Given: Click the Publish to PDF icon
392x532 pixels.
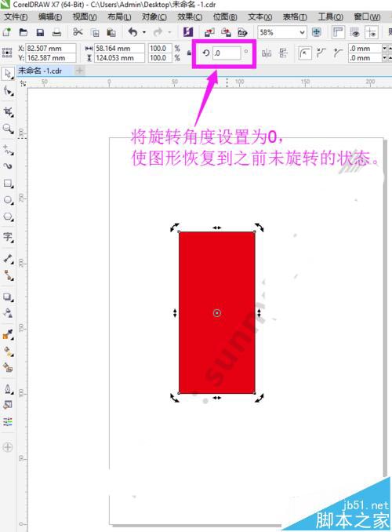Looking at the screenshot, I should [242, 33].
